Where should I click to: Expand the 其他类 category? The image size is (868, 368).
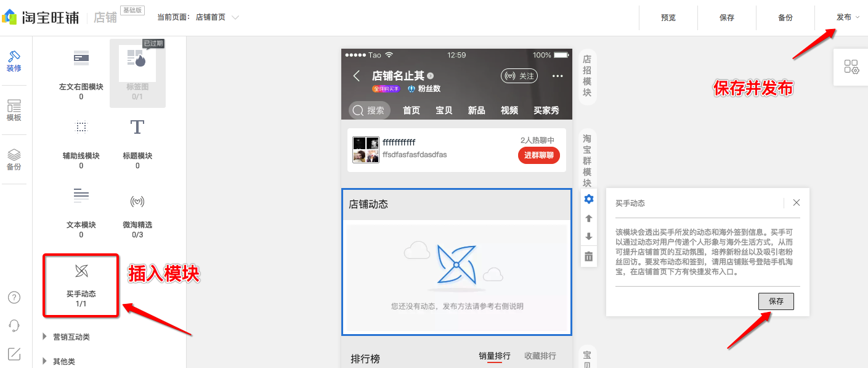[x=64, y=361]
